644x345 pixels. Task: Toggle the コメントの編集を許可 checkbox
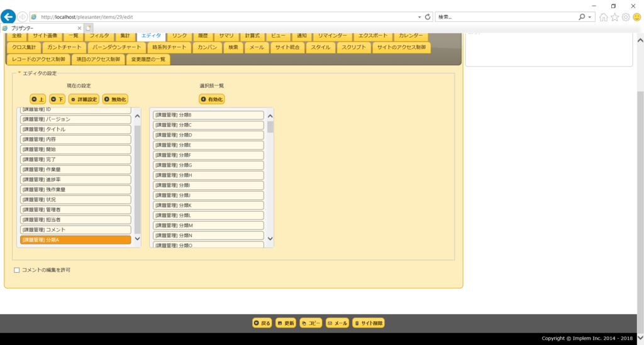17,270
